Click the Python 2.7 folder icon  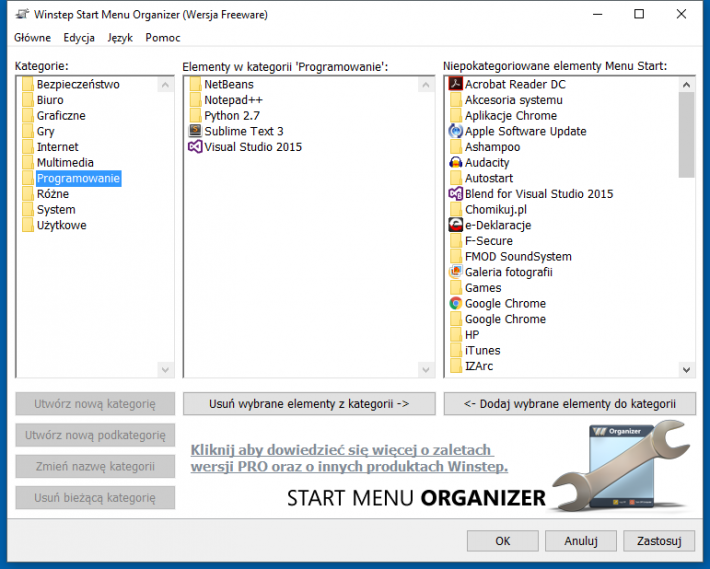(x=195, y=115)
